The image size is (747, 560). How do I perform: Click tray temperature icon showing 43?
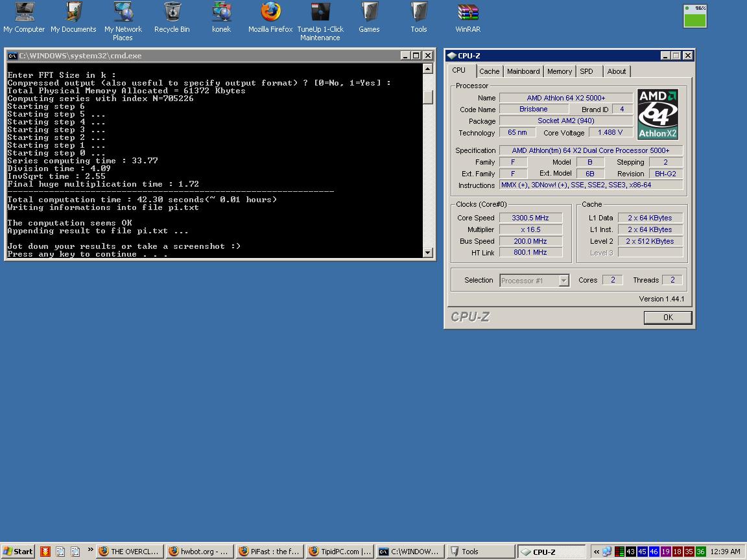pos(631,552)
